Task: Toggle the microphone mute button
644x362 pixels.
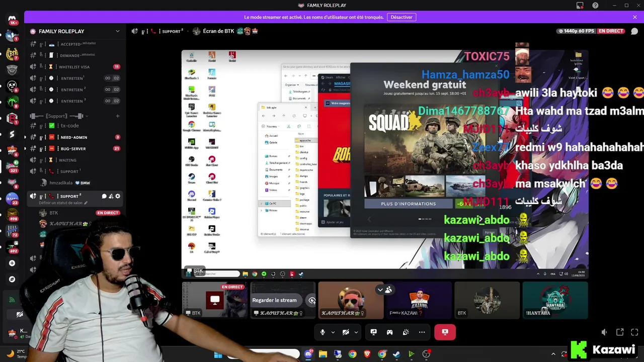Action: [323, 332]
